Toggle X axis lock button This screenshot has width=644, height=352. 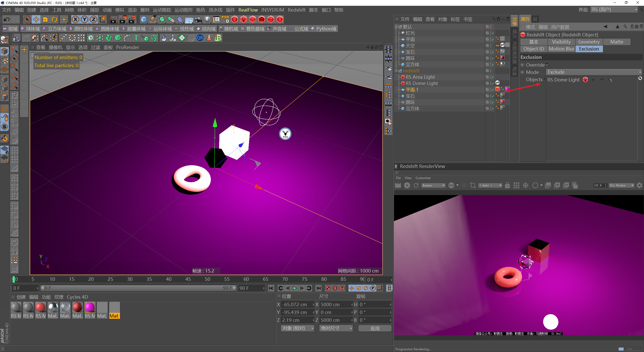point(75,19)
